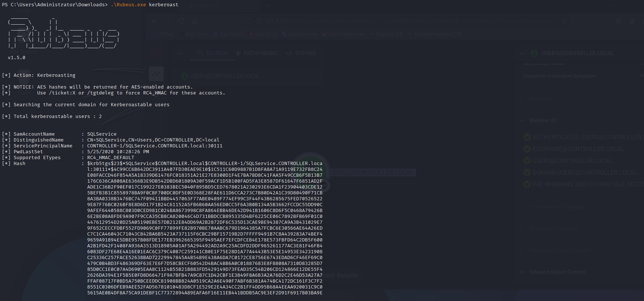Select USERS@CONTROLLER.LOCAL group entry
The width and height of the screenshot is (644, 301).
568,161
